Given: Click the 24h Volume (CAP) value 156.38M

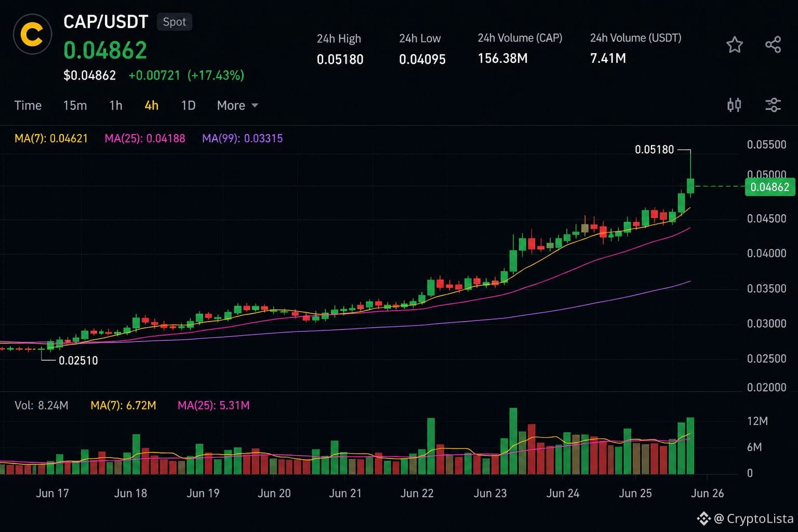Looking at the screenshot, I should (x=502, y=58).
